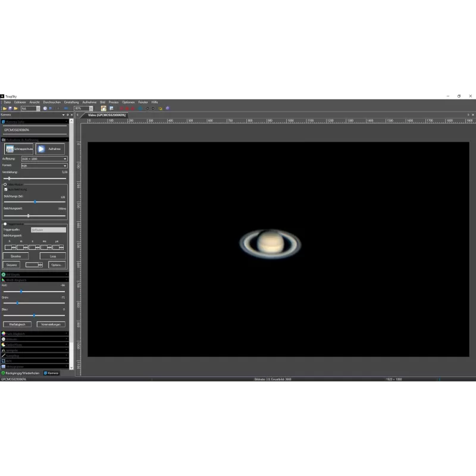Screen dimensions: 476x476
Task: Open the 80% zoom level dropdown
Action: 90,108
